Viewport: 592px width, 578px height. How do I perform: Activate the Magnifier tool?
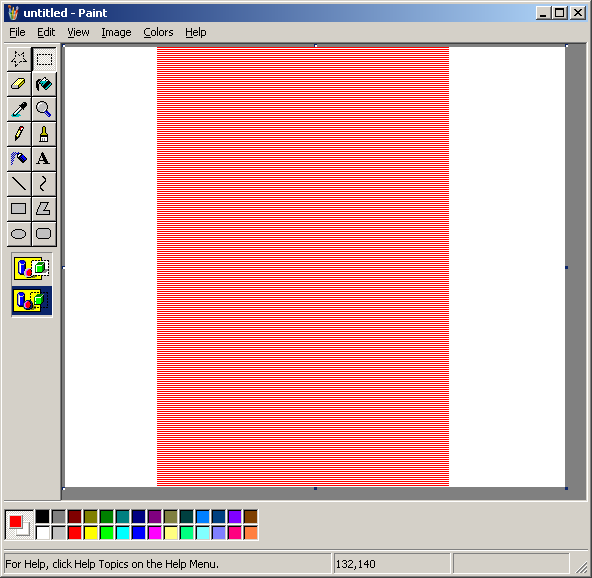click(44, 109)
